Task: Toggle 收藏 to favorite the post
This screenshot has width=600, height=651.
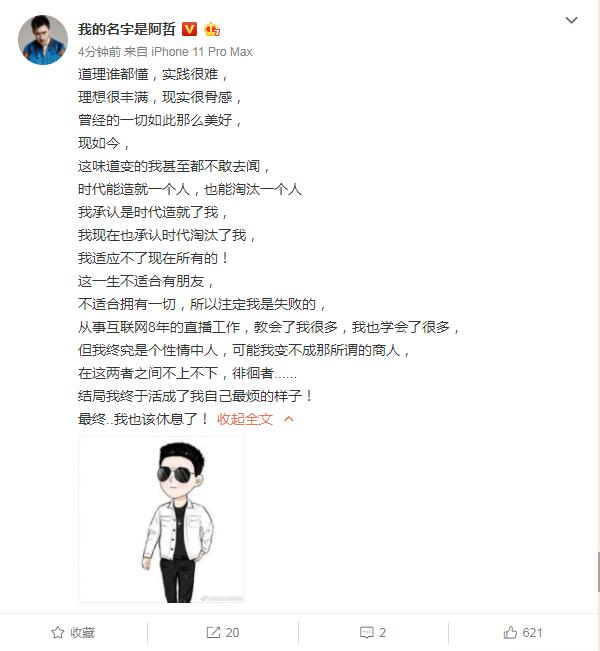Action: [x=73, y=633]
